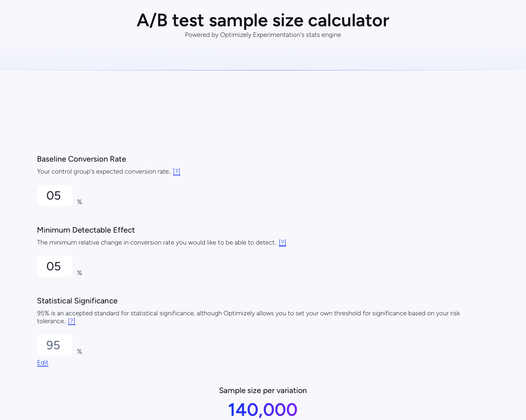Select the Statistical Significance 95 value box

tap(55, 345)
